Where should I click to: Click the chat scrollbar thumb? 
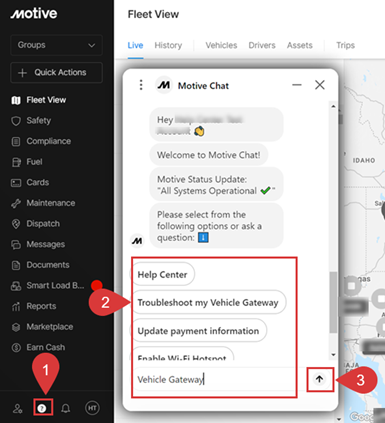[333, 302]
